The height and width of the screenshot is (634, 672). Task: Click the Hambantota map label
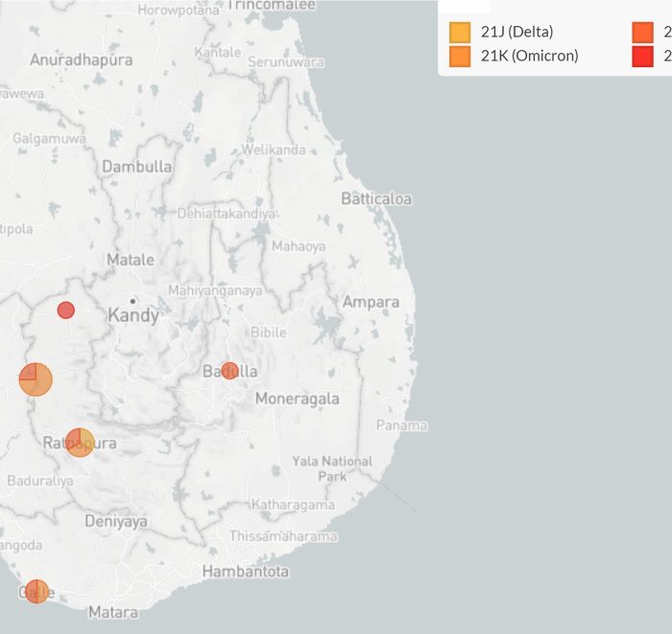pyautogui.click(x=245, y=572)
